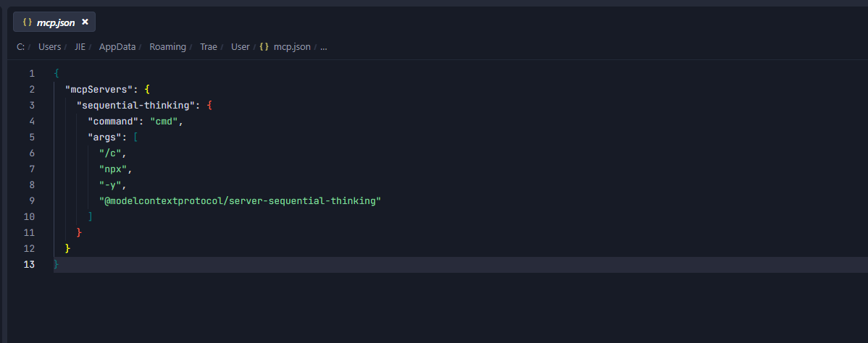Screen dimensions: 868x343
Task: Expand the breadcrumb ellipsis symbol
Action: (x=324, y=47)
